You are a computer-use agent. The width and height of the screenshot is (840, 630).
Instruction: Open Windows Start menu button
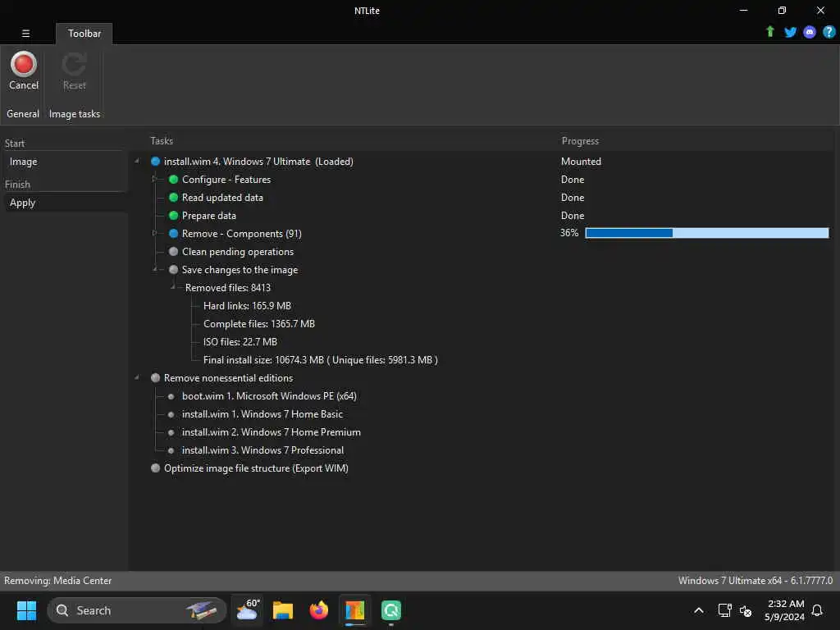[26, 610]
